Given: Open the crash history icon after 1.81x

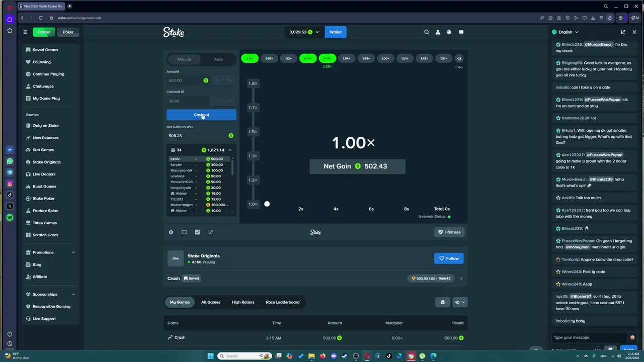Looking at the screenshot, I should coord(459,58).
